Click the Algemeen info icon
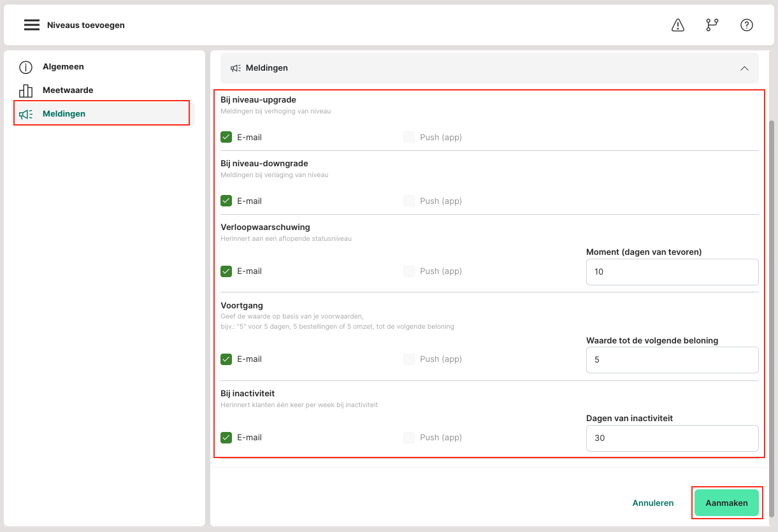The width and height of the screenshot is (778, 532). pyautogui.click(x=25, y=67)
